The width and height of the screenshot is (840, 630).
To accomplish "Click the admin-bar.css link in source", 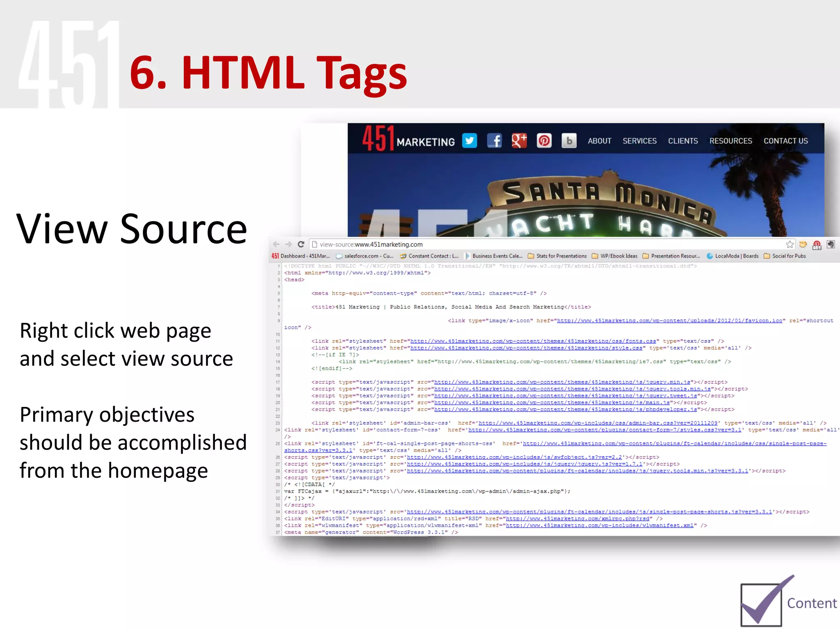I will (x=598, y=423).
